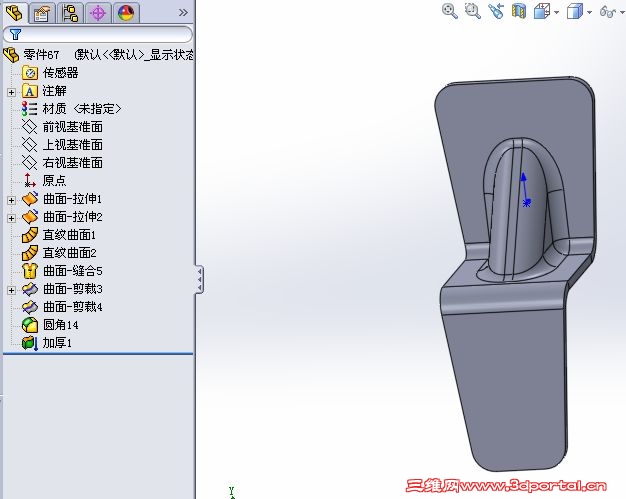Collapse the panel using splitter handle

coord(199,279)
